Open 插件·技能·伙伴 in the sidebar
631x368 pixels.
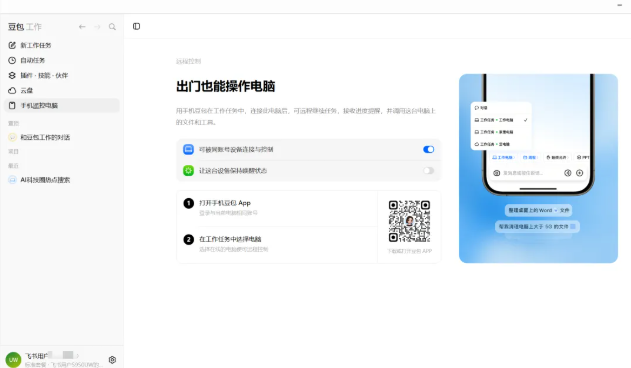pos(62,75)
